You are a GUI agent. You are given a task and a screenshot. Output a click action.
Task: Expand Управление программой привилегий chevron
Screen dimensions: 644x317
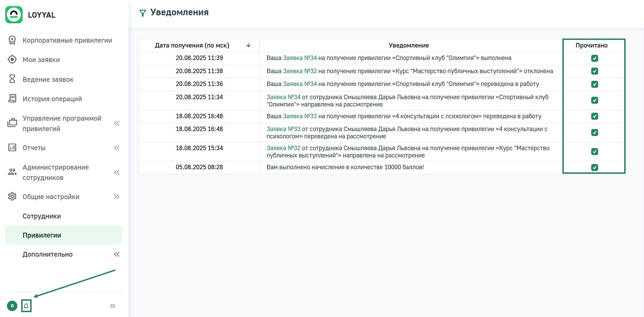tap(117, 123)
